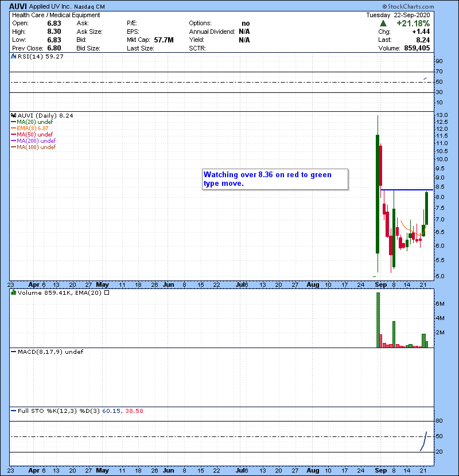
Task: Click the Prev Close value 6.80
Action: click(x=54, y=48)
